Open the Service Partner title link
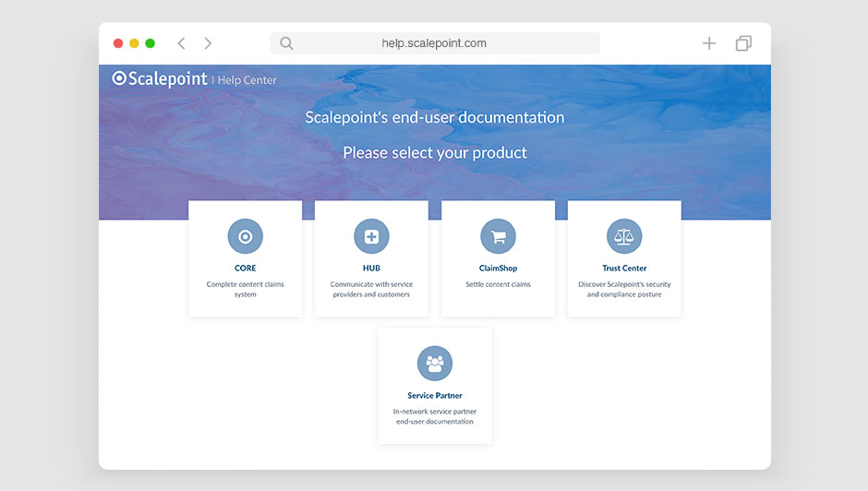The width and height of the screenshot is (868, 491). (x=435, y=396)
